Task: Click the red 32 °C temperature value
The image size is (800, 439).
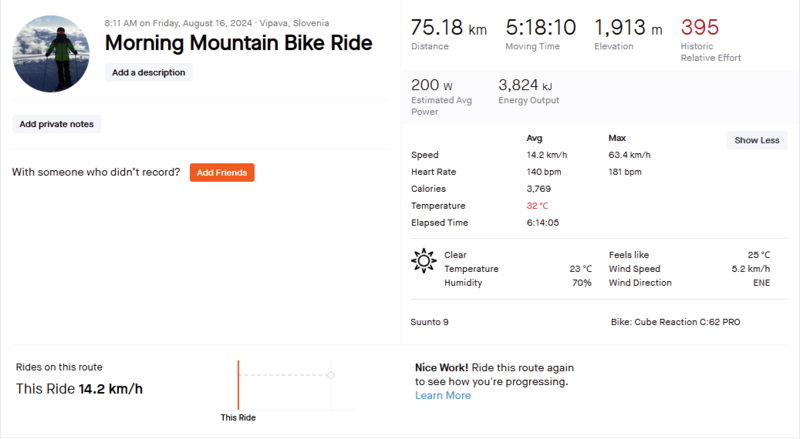Action: click(540, 205)
